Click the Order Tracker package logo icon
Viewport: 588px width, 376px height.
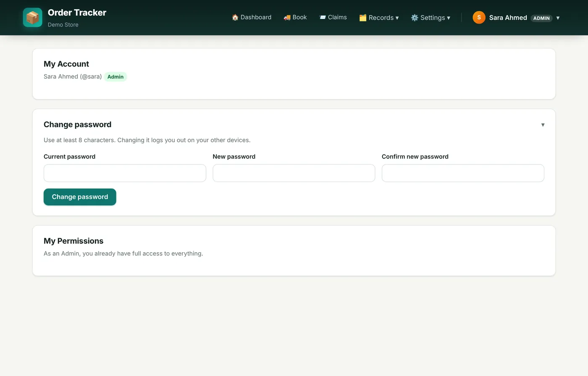pos(32,18)
